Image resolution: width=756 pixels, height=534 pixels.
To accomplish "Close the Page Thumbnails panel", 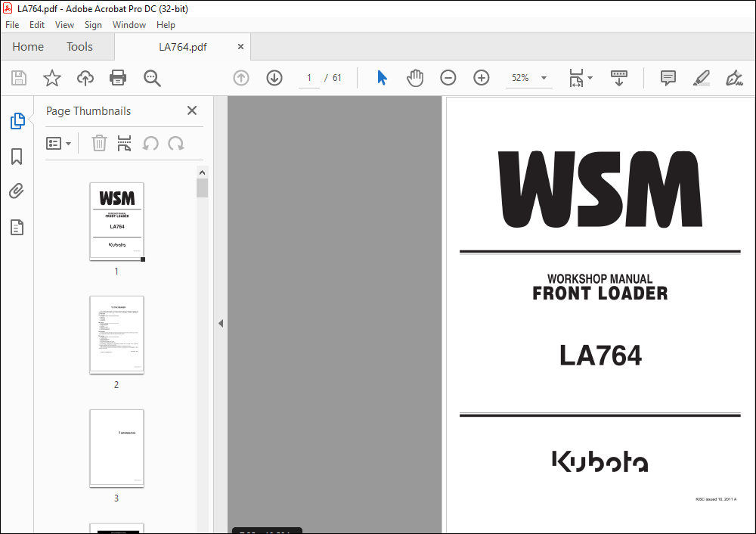I will [192, 111].
